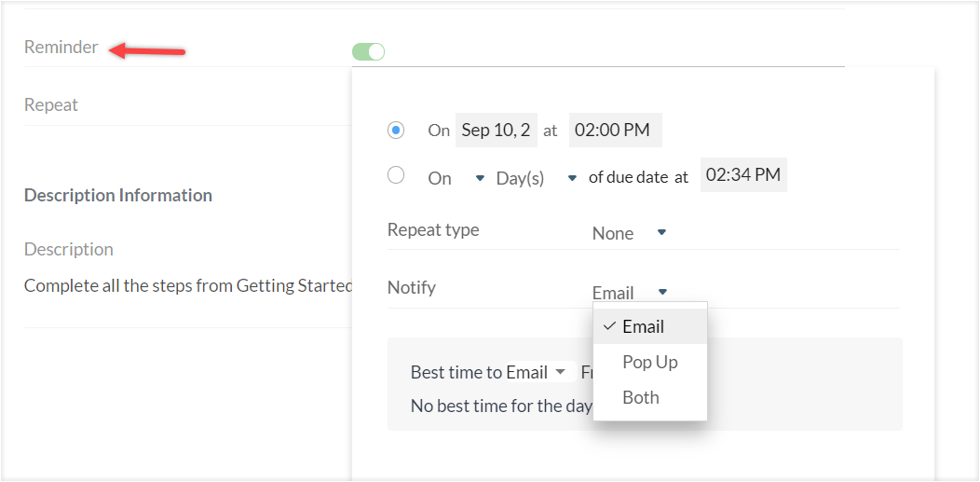Select the due-date relative reminder radio button
Viewport: 980px width, 482px height.
(x=396, y=175)
